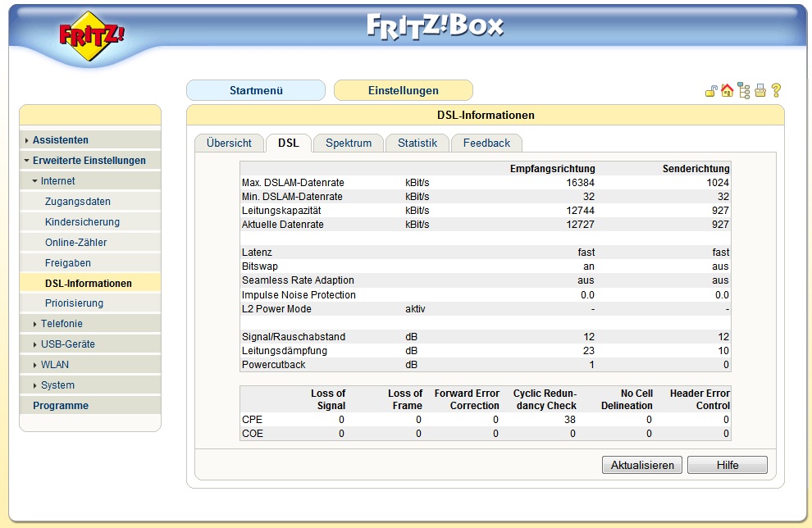Switch to the Feedback tab
Viewport: 812px width, 528px height.
coord(486,143)
